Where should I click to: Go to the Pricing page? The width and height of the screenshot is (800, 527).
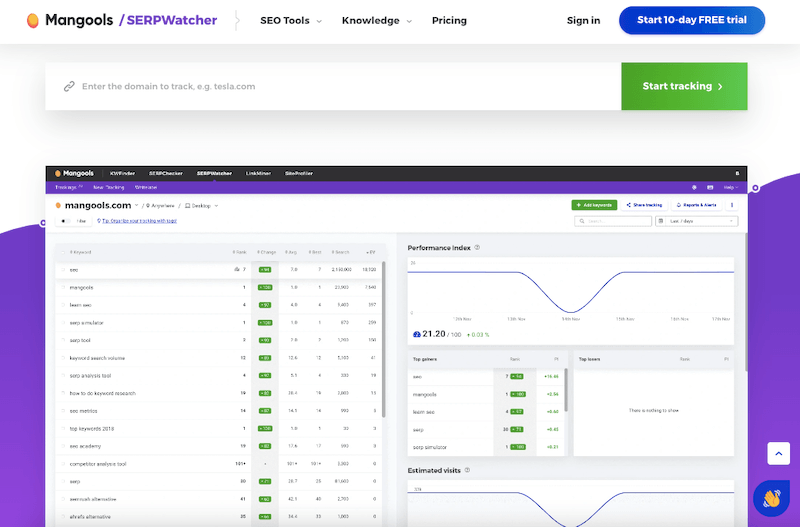coord(449,20)
